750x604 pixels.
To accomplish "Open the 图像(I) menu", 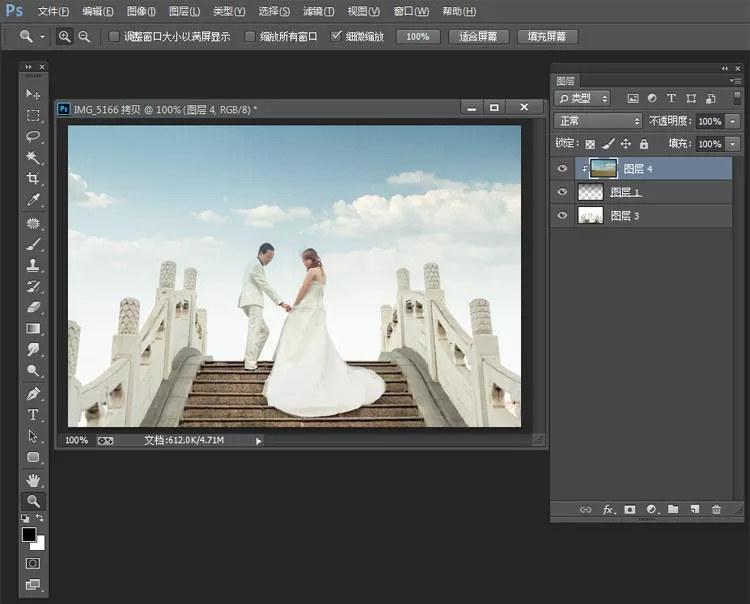I will click(141, 11).
